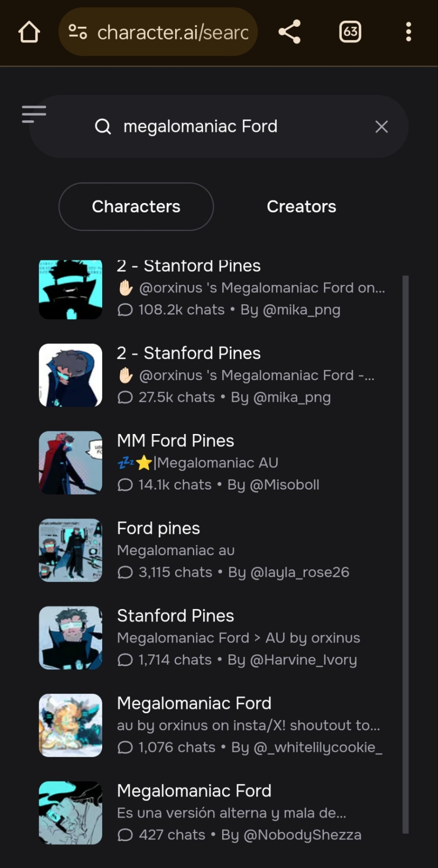Tap the Megalomaniac Ford avatar by _whitelilycookie_
This screenshot has width=438, height=868.
(71, 725)
